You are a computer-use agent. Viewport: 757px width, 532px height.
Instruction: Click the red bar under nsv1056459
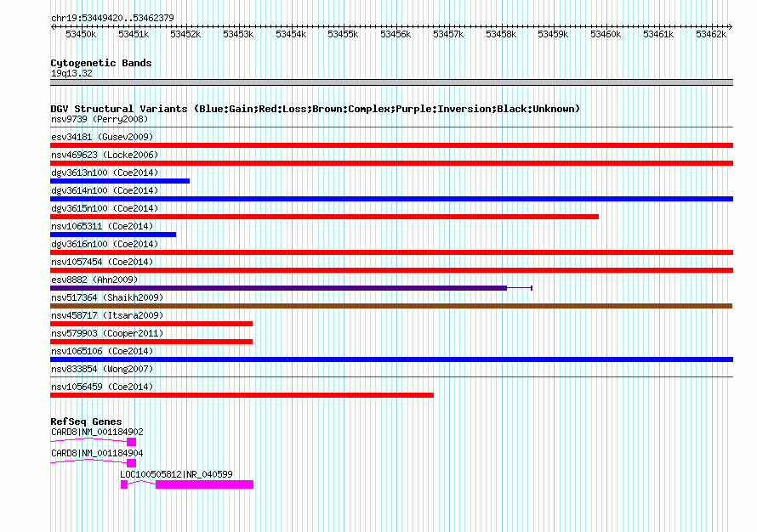click(x=242, y=395)
